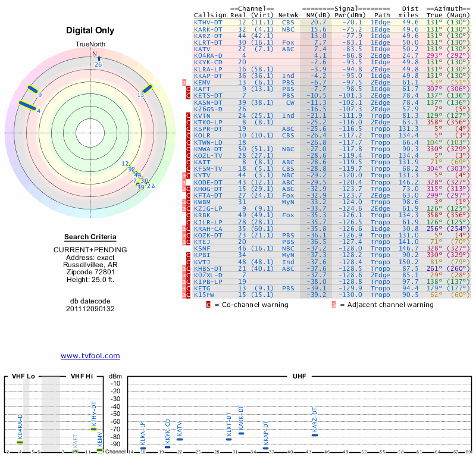The width and height of the screenshot is (476, 457).
Task: Click the adjacent channel warning icon beside KEMV
Action: pyautogui.click(x=184, y=82)
